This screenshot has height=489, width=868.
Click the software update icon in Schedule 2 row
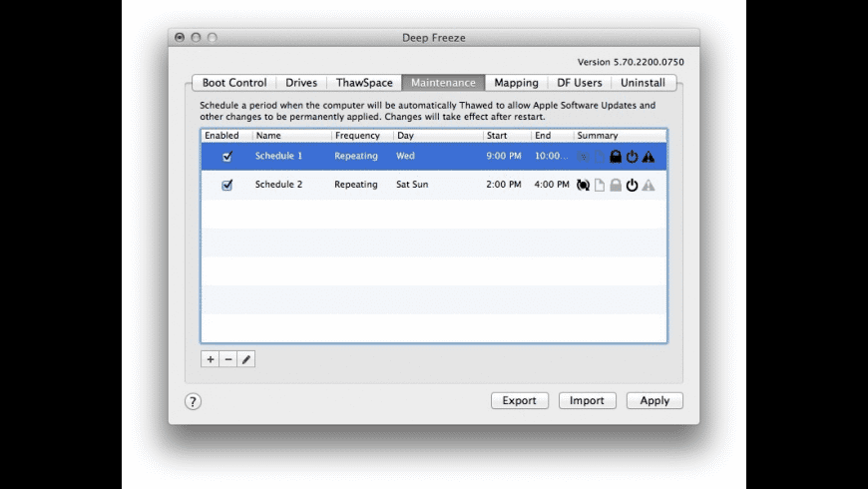(x=583, y=185)
